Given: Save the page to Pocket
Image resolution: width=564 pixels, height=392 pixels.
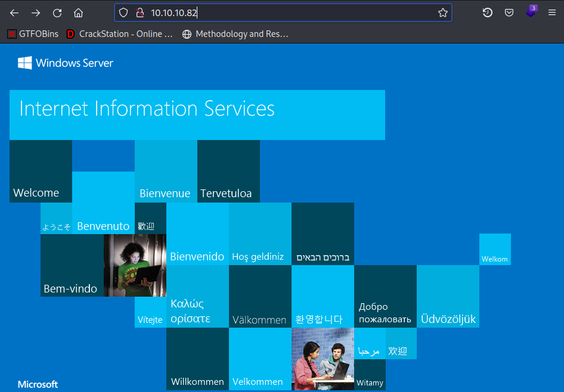Looking at the screenshot, I should 509,13.
